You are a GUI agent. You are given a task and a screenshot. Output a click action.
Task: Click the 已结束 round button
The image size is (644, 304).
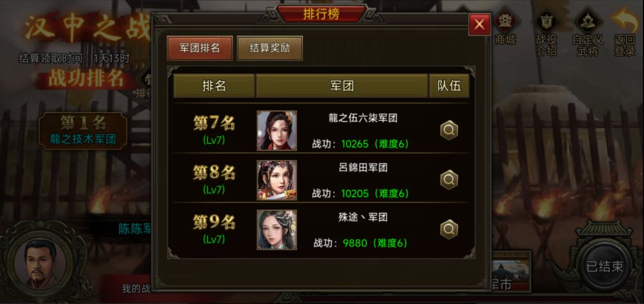605,266
